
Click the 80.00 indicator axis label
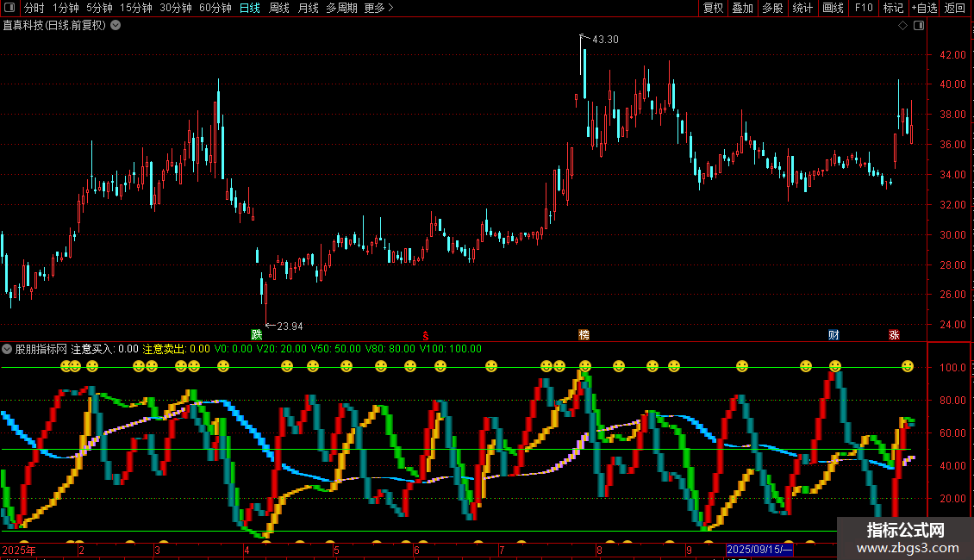pyautogui.click(x=952, y=401)
